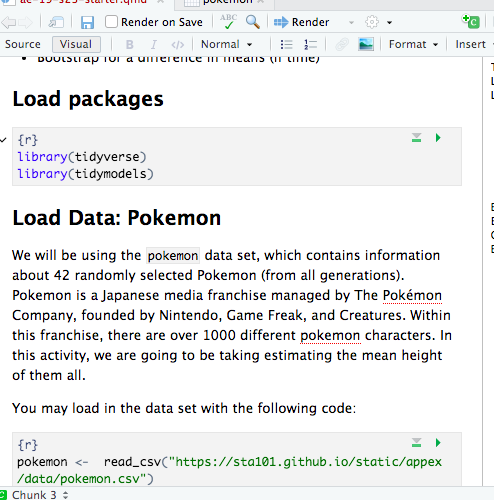Open find and replace with the magnifier icon

(253, 22)
